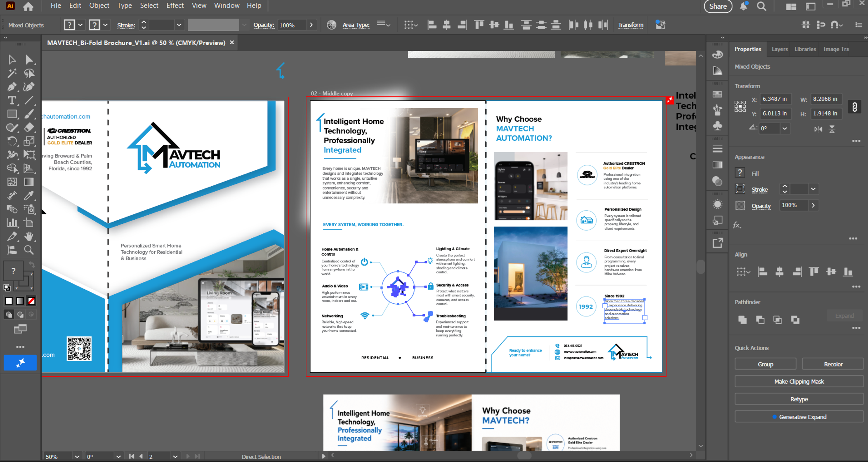Activate the Curvature tool
Viewport: 868px width, 462px height.
(x=29, y=87)
